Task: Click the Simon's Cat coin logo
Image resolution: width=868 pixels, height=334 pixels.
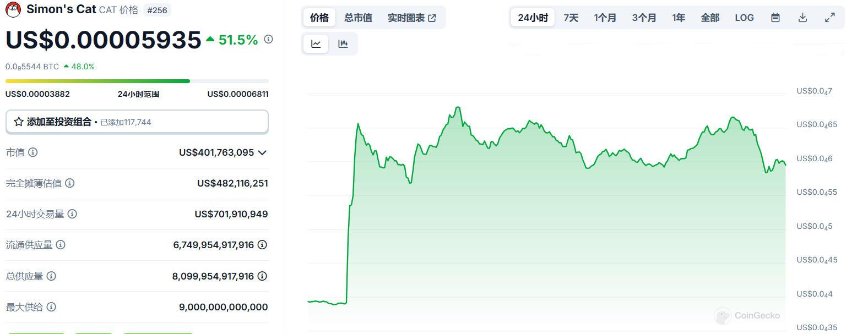Action: 13,9
